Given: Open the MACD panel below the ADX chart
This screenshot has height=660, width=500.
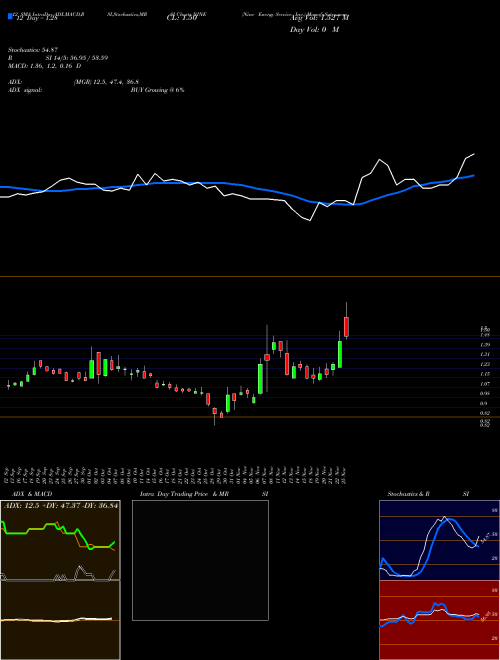Looking at the screenshot, I should point(60,620).
